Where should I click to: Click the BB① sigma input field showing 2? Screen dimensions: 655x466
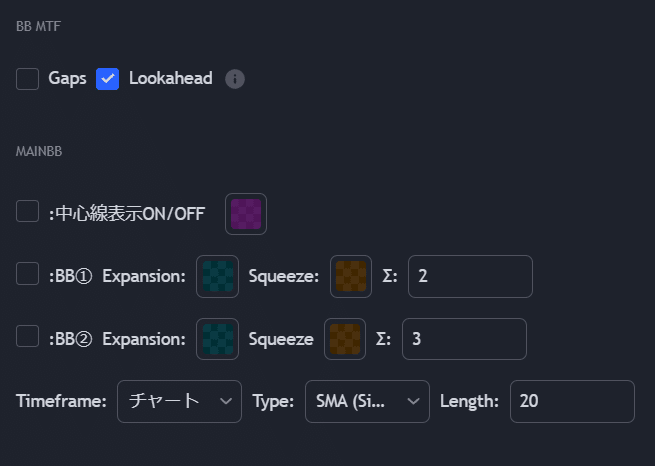click(x=470, y=276)
